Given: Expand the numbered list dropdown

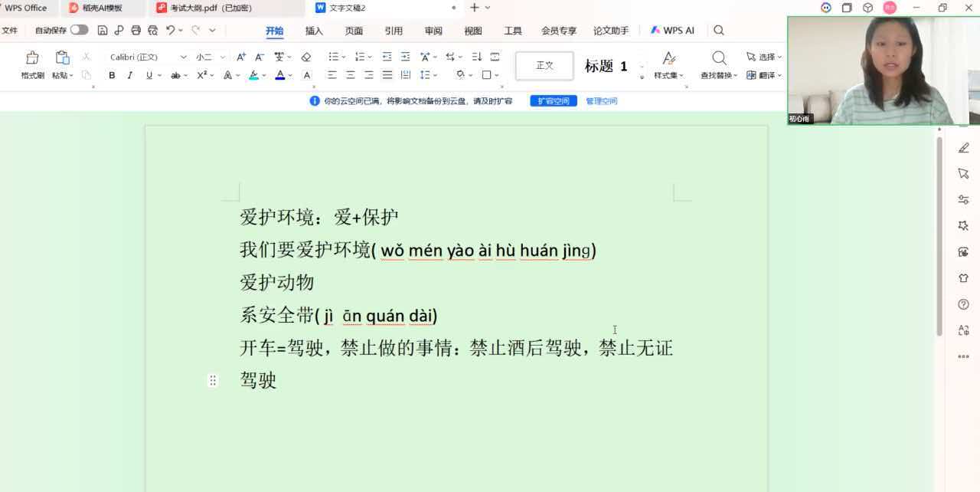Looking at the screenshot, I should 370,57.
